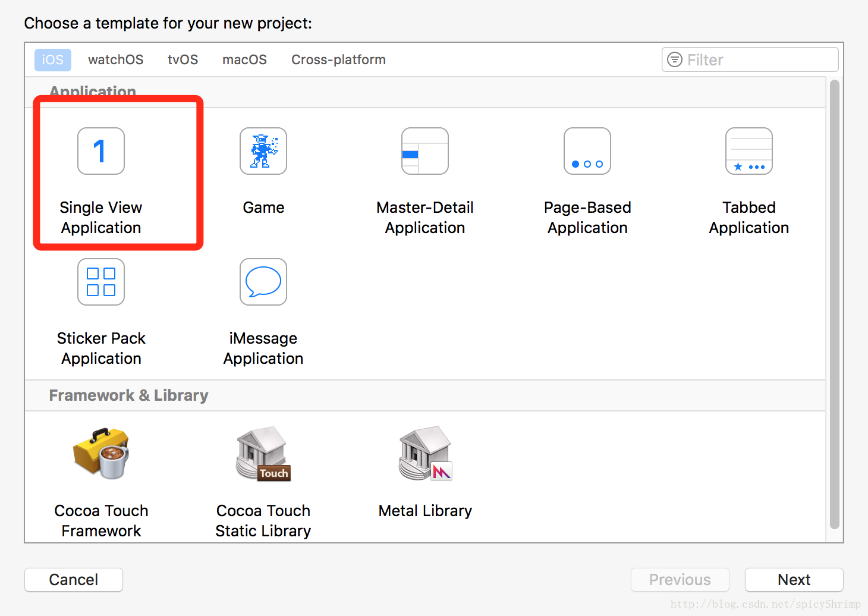The image size is (868, 616).
Task: Open the macOS templates tab
Action: click(x=244, y=59)
